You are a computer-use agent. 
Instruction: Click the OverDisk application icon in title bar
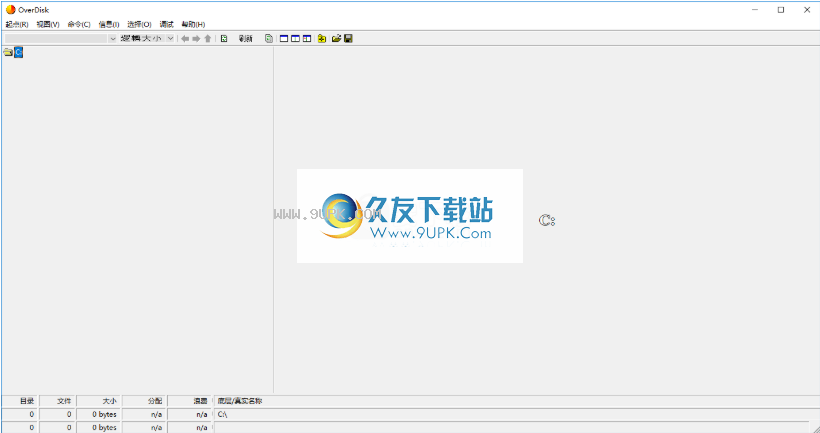(x=10, y=9)
